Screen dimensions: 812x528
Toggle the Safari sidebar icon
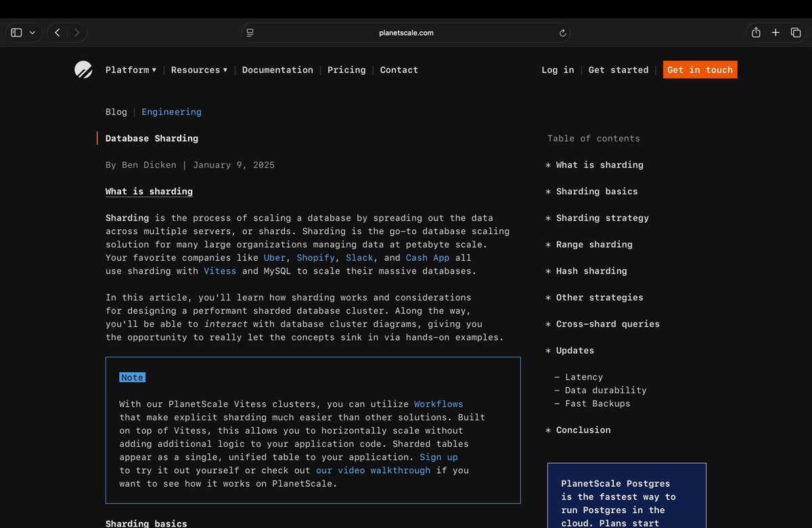[x=17, y=32]
